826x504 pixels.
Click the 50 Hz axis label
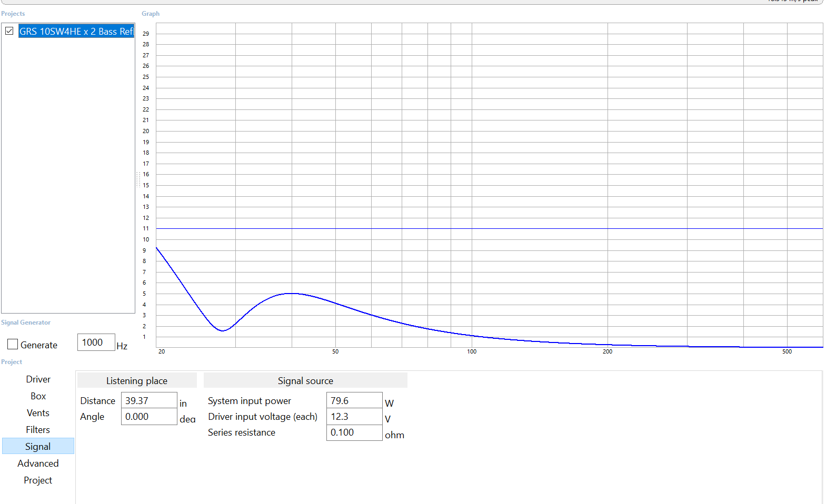pos(335,351)
